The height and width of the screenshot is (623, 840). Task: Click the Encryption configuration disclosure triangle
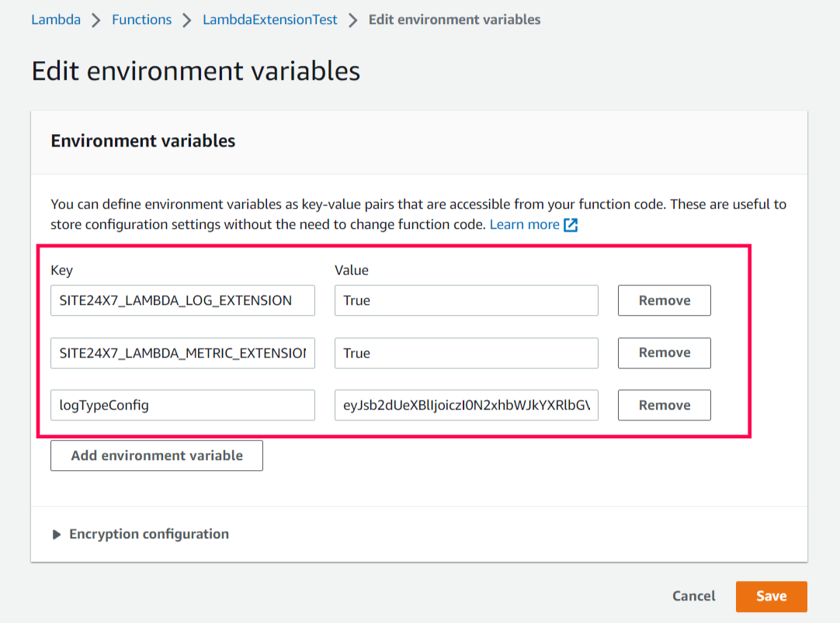pyautogui.click(x=56, y=534)
